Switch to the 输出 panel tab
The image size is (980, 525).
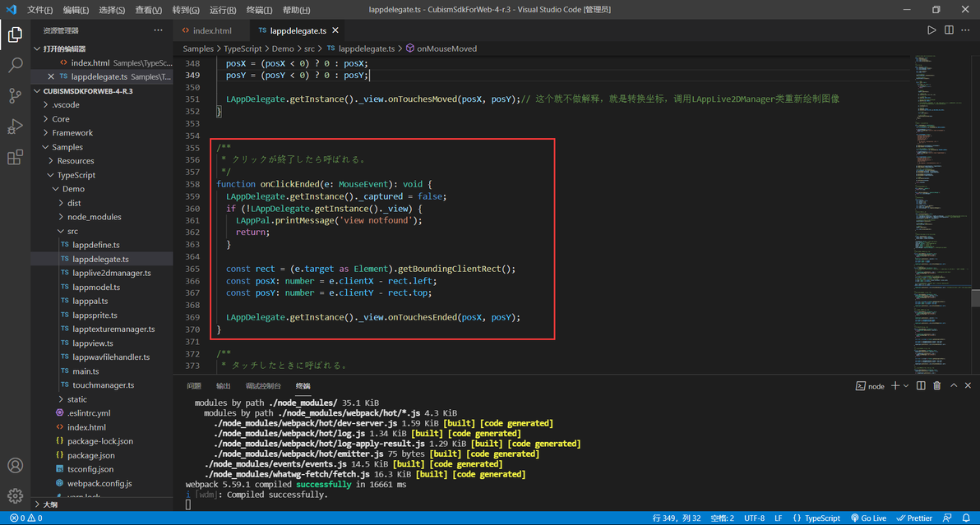pyautogui.click(x=223, y=386)
